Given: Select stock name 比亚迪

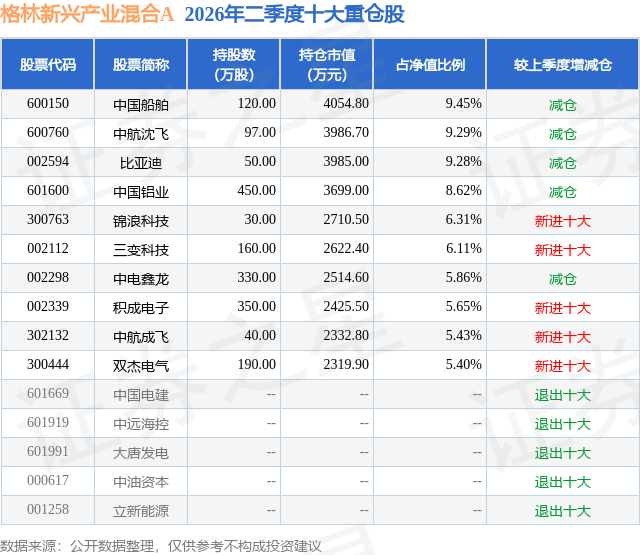Looking at the screenshot, I should point(141,163).
